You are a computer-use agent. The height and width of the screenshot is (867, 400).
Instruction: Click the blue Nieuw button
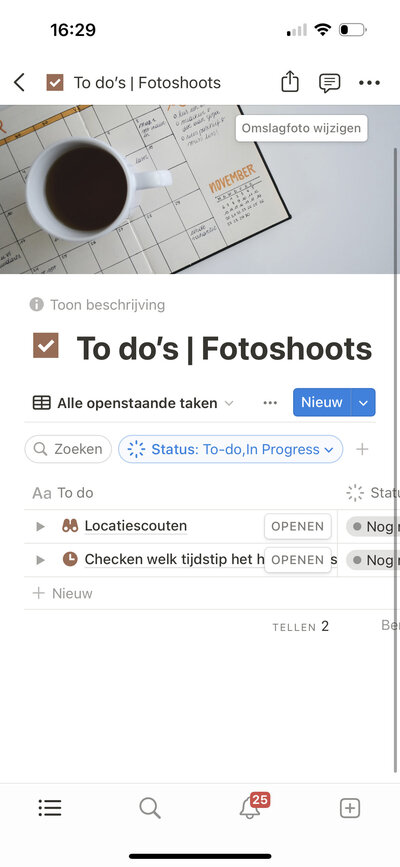point(321,403)
